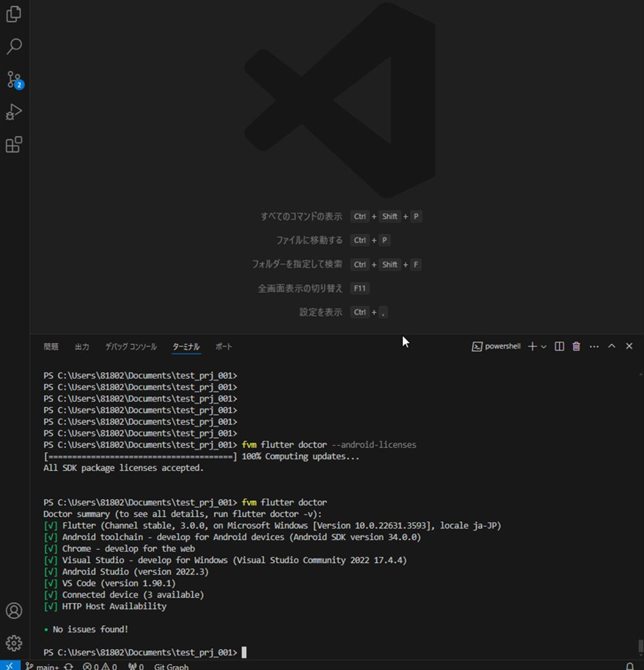Open the Manage gear icon

14,643
